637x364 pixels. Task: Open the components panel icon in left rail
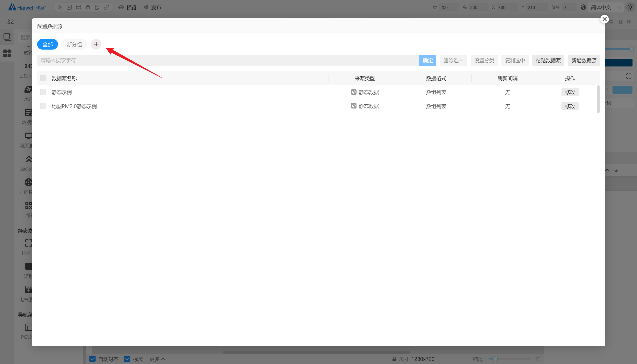(x=7, y=53)
